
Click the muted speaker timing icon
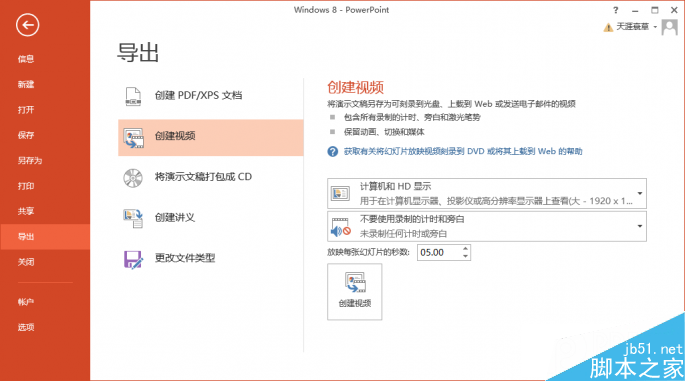click(x=341, y=227)
